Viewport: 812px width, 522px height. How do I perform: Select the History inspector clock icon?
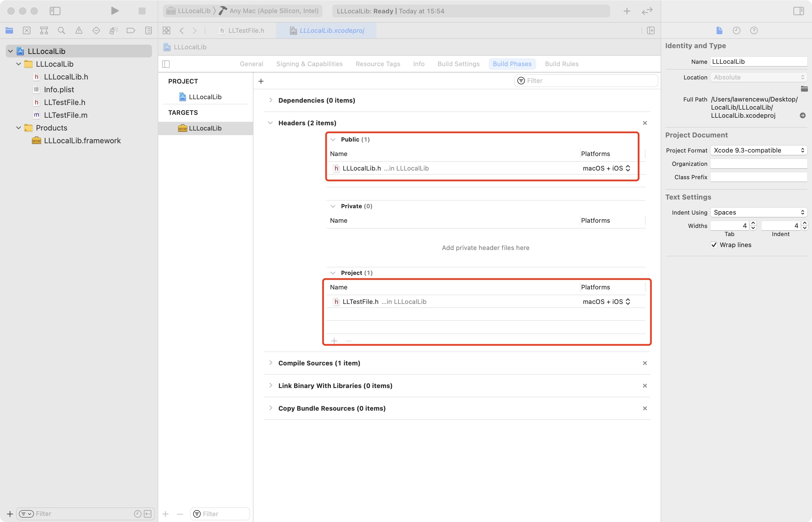736,30
